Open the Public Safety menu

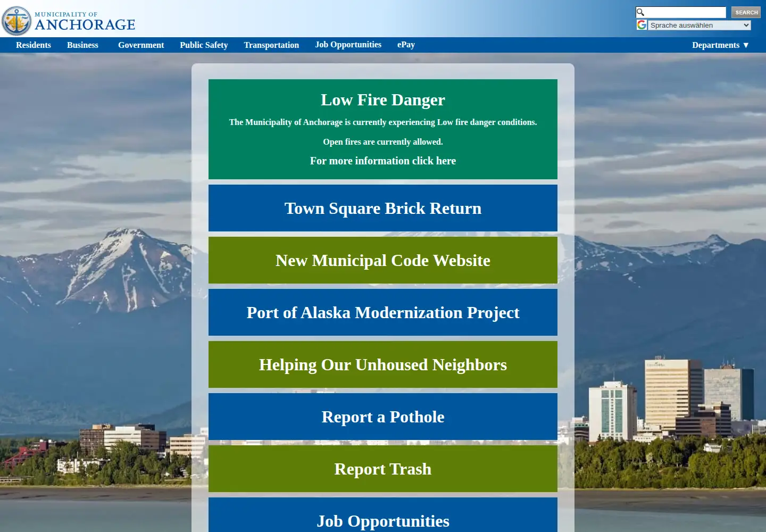[204, 45]
